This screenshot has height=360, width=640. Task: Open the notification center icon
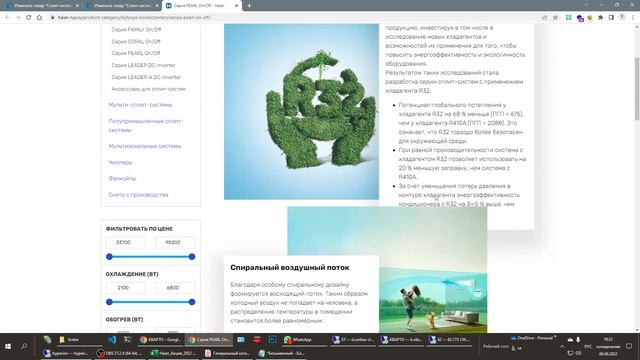pos(629,346)
